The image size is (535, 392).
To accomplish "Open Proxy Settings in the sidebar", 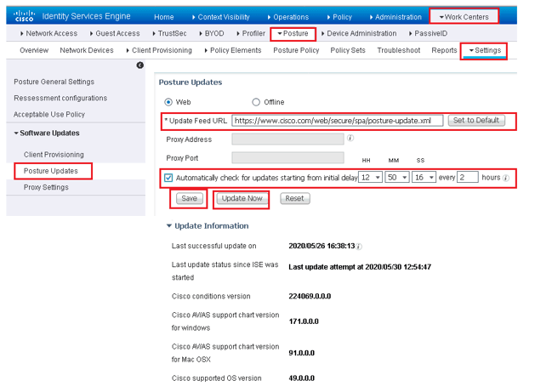I will point(46,187).
